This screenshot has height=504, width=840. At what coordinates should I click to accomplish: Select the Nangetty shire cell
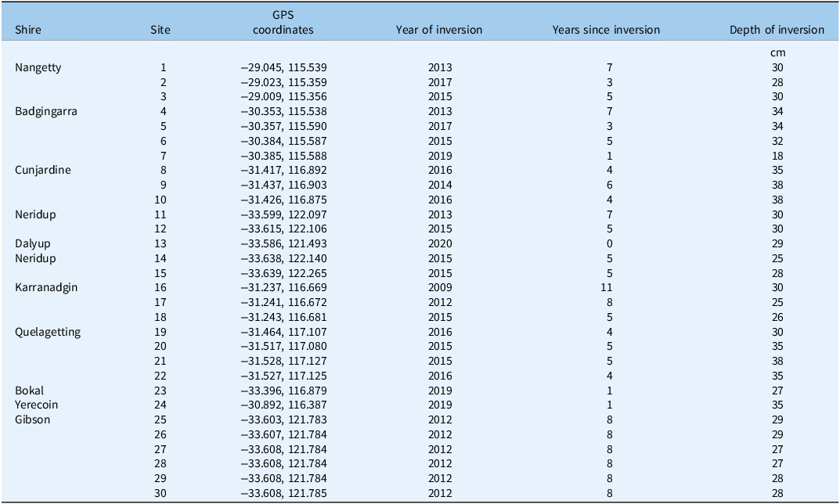(38, 68)
